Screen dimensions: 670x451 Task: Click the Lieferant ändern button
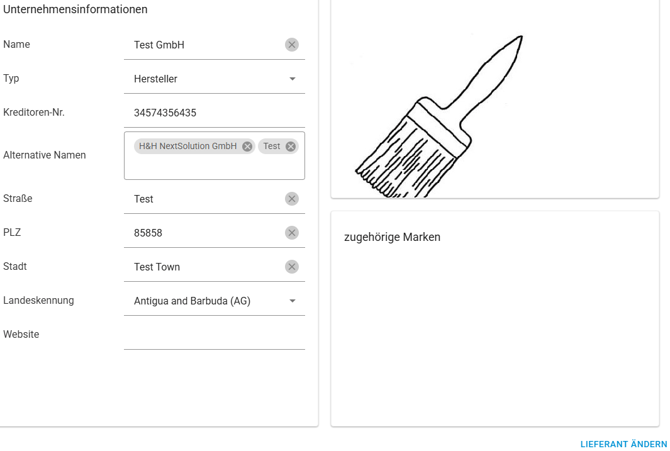tap(623, 444)
